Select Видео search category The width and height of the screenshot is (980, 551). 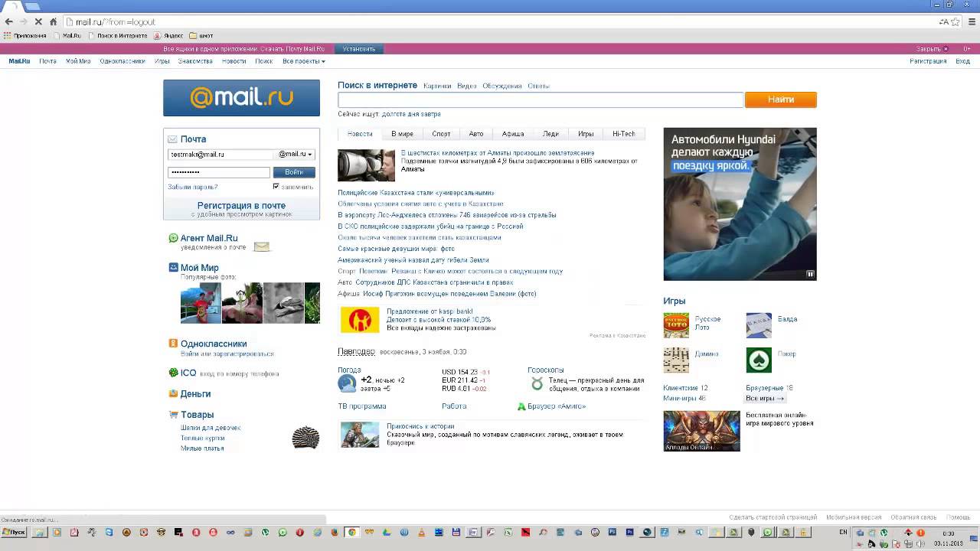coord(467,86)
